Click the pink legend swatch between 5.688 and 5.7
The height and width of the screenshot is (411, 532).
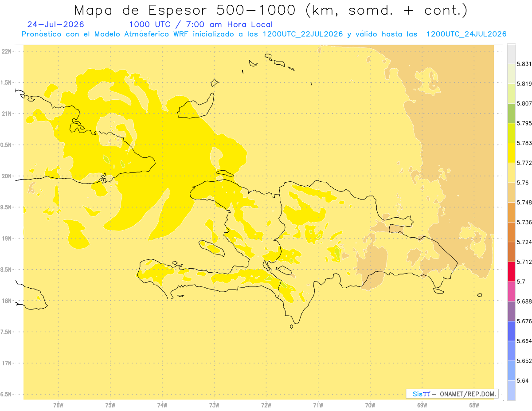511,291
